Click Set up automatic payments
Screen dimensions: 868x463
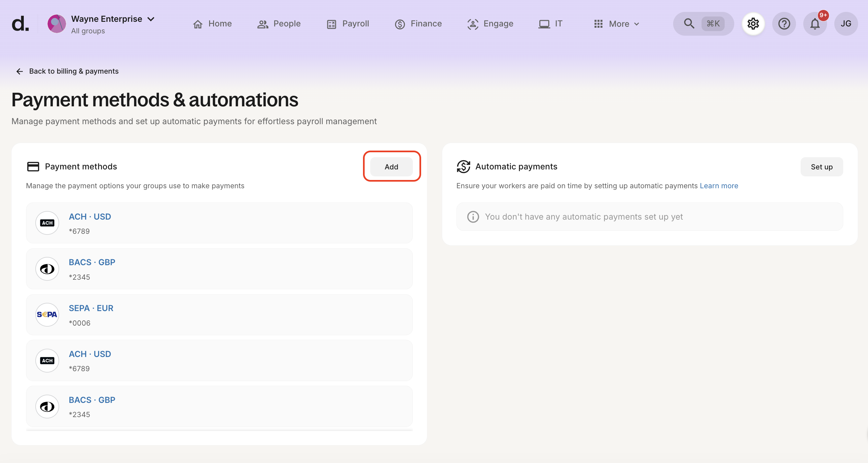[x=821, y=167]
